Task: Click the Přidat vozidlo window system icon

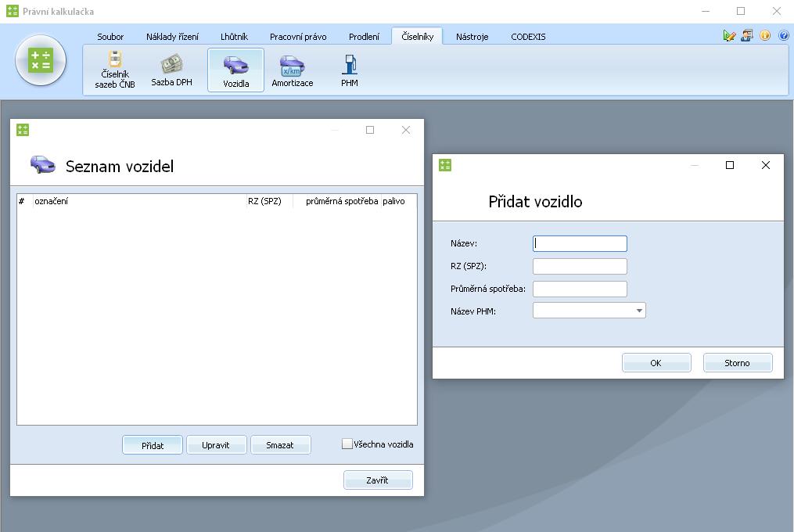Action: coord(445,165)
